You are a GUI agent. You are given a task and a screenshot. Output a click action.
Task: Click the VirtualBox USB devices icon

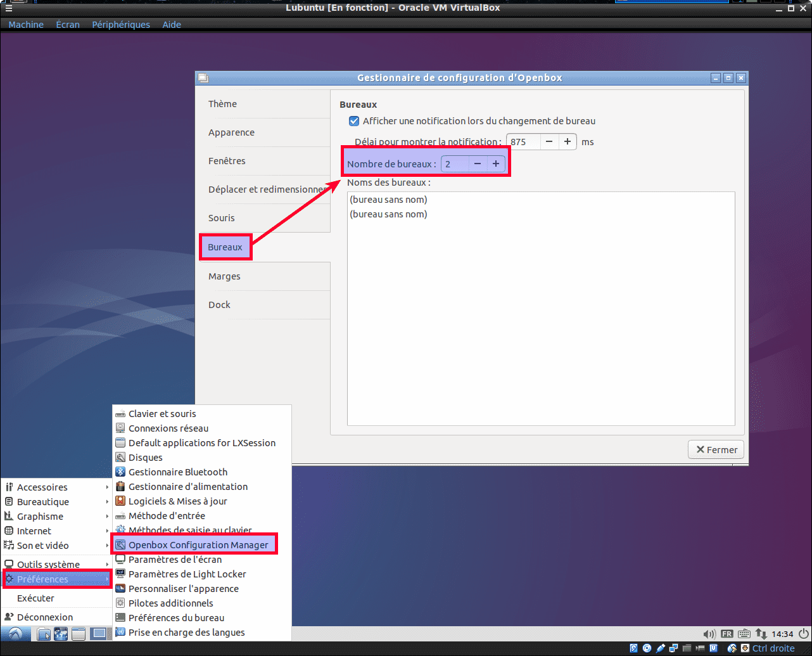[x=661, y=648]
